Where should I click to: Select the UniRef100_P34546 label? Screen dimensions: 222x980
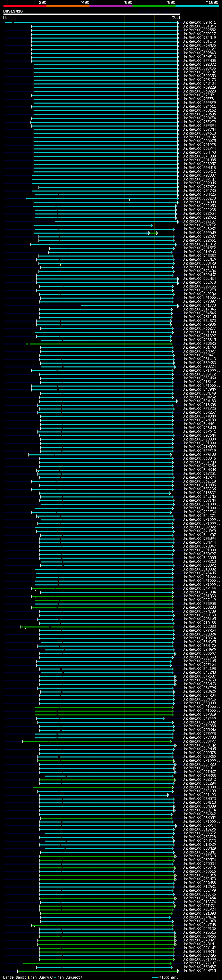click(x=199, y=313)
